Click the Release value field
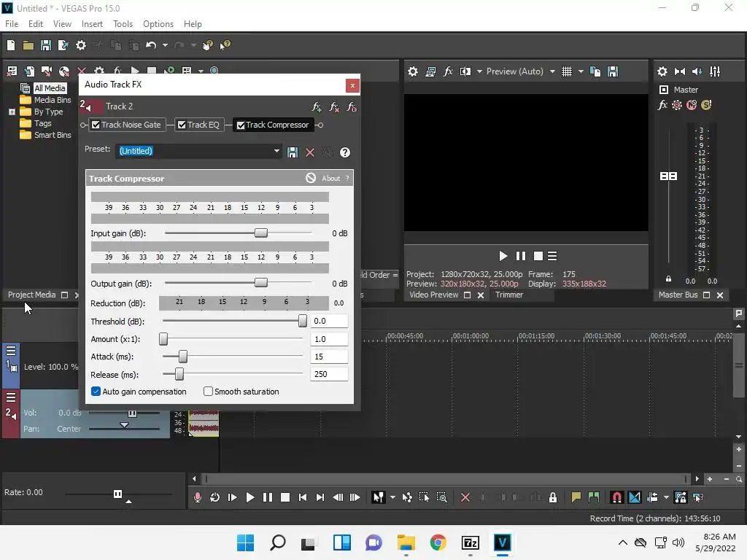 click(329, 374)
